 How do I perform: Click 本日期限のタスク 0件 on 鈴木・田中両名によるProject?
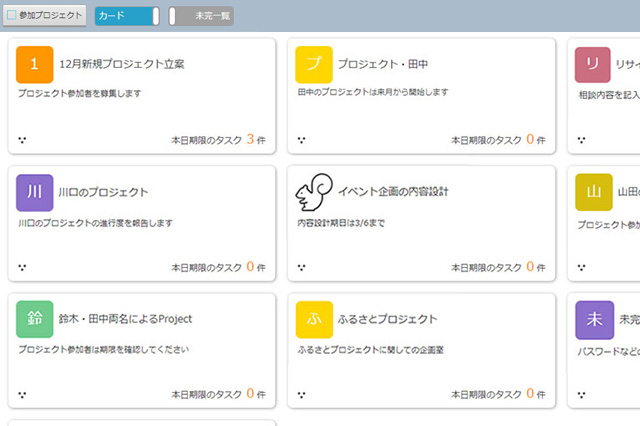218,394
